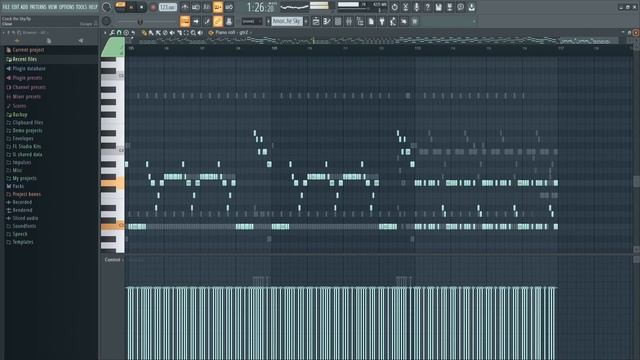Open the EDIT menu
The width and height of the screenshot is (640, 360).
click(15, 7)
